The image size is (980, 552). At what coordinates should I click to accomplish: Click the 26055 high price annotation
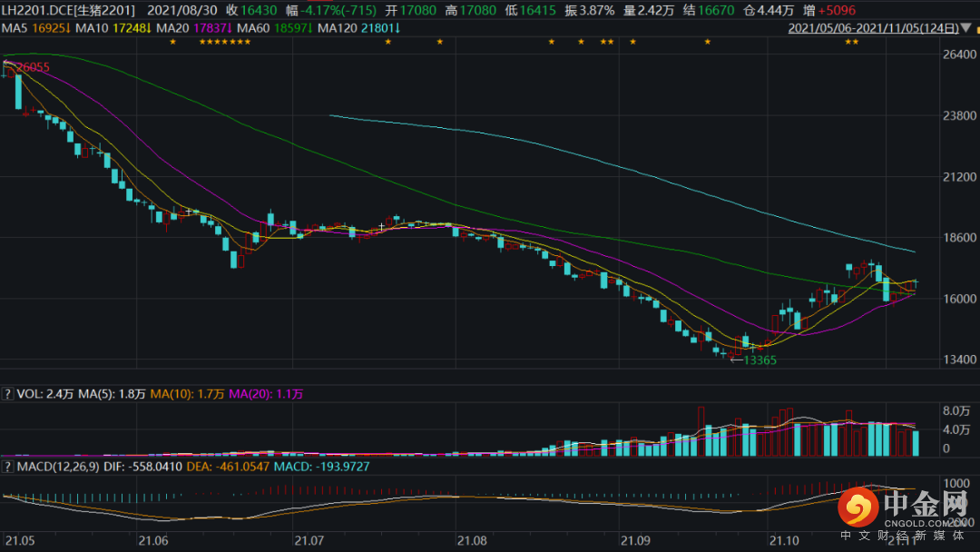pos(33,67)
